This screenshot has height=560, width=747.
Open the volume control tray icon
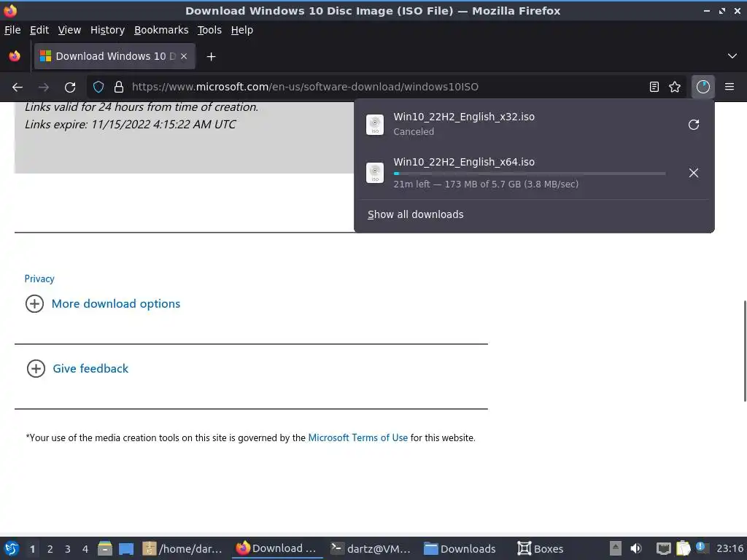pyautogui.click(x=636, y=548)
